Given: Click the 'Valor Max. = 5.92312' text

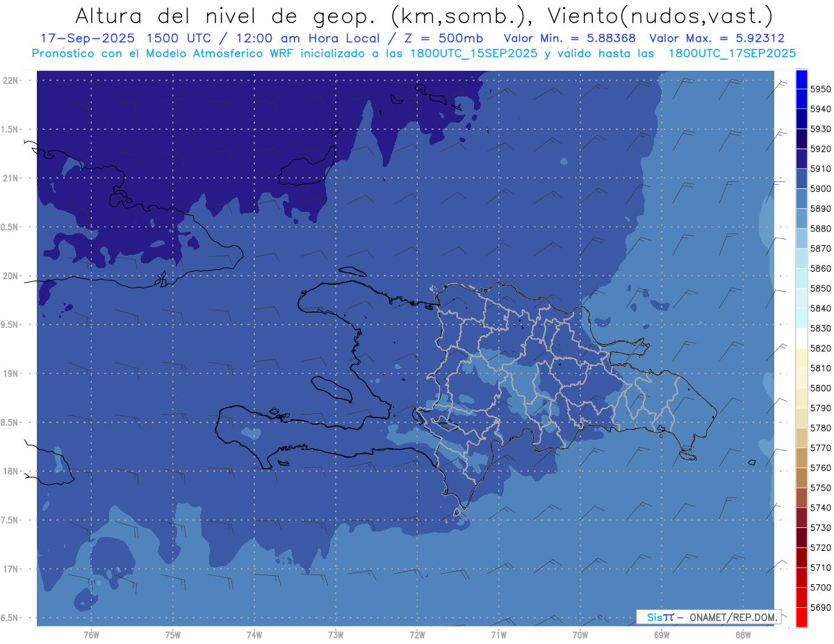Looking at the screenshot, I should [717, 38].
